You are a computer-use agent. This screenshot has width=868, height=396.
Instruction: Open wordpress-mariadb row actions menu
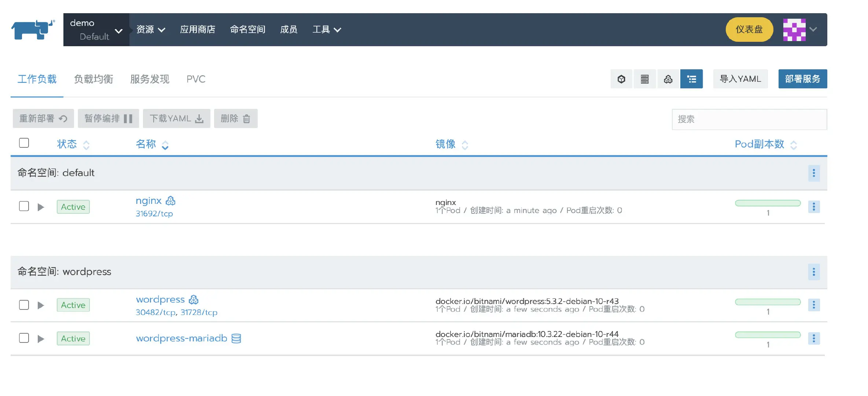click(813, 338)
